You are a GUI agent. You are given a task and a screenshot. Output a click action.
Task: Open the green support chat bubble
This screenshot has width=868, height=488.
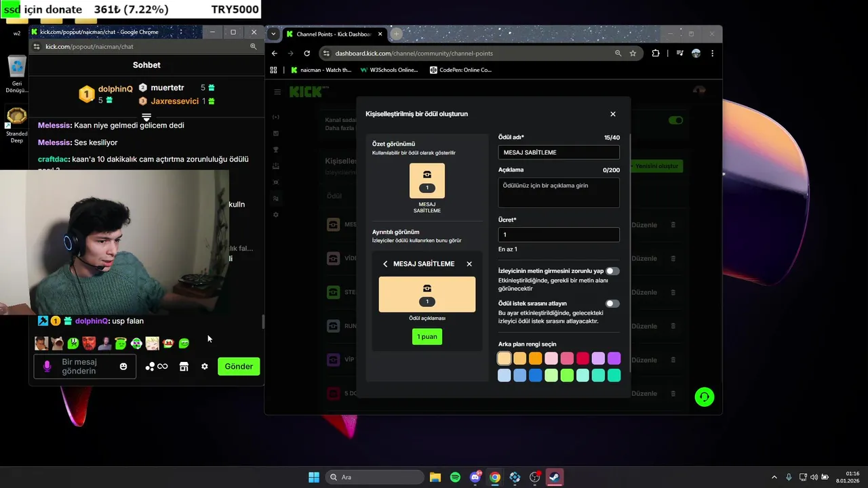(705, 397)
